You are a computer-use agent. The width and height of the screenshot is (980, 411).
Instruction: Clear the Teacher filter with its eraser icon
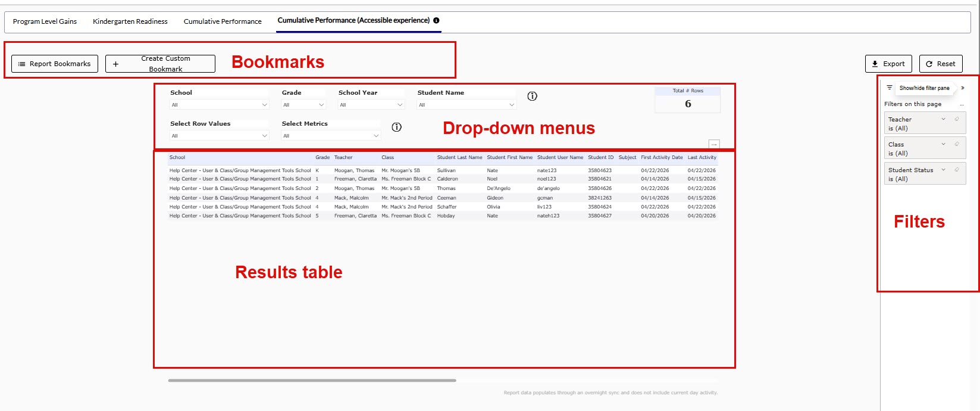pos(957,119)
